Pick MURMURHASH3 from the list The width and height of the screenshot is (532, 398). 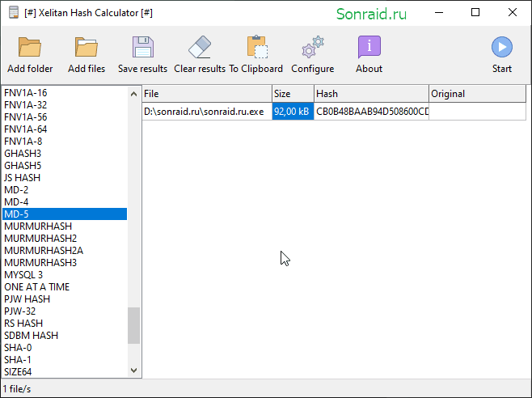coord(65,263)
